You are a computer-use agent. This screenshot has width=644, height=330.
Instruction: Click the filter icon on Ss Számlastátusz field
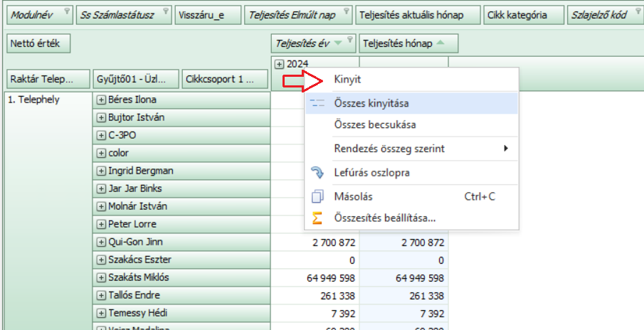click(165, 11)
